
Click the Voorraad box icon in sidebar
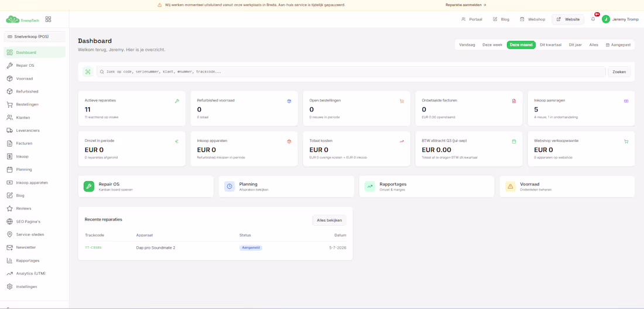click(9, 79)
